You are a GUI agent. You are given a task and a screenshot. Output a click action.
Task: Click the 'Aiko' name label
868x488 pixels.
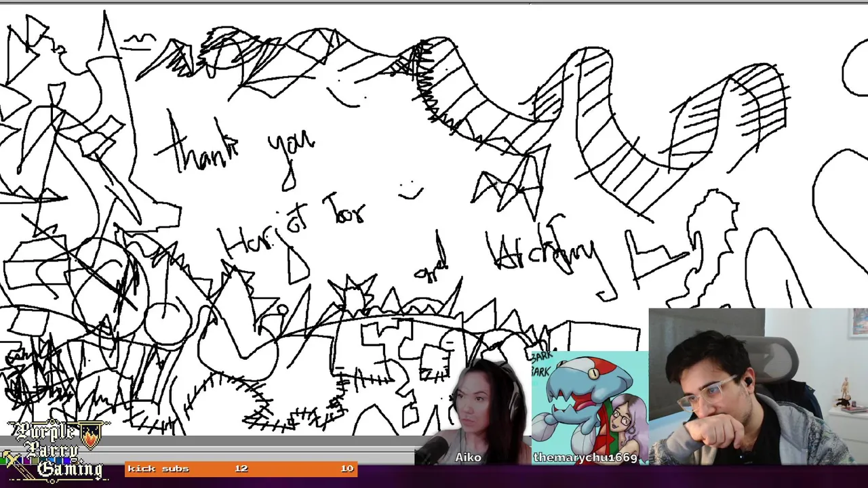tap(468, 457)
